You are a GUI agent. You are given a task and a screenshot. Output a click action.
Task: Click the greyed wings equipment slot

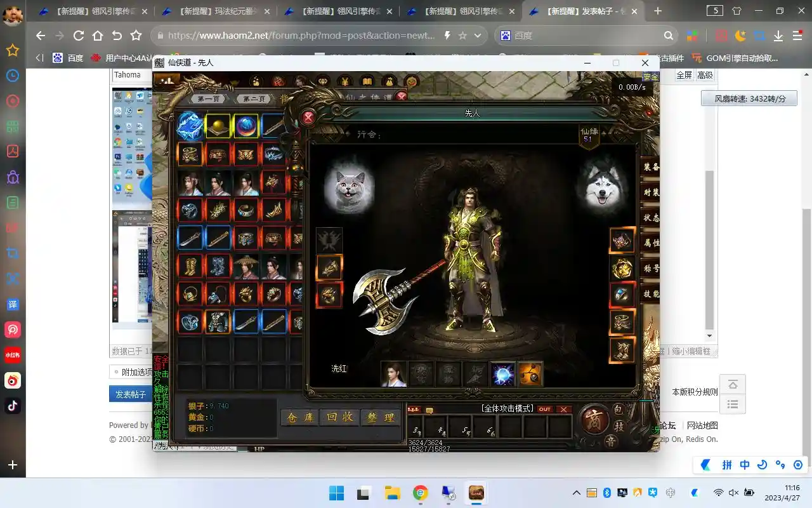(x=329, y=241)
